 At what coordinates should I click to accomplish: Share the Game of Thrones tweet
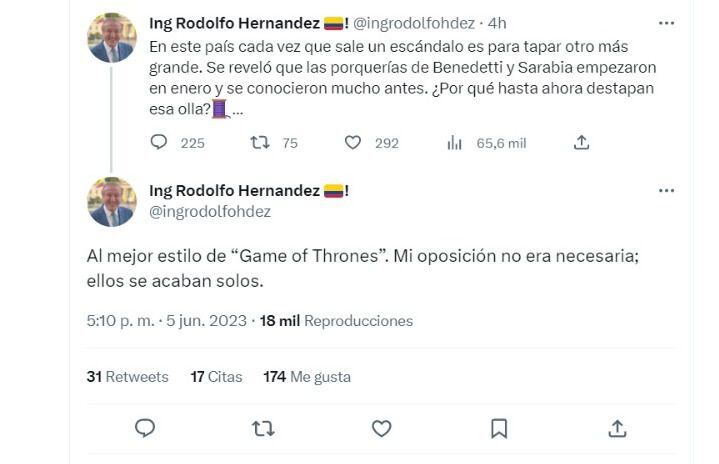pos(617,428)
